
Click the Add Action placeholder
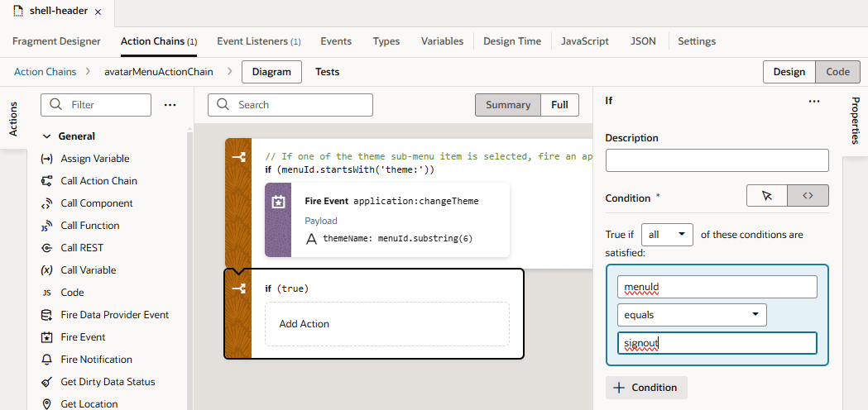[x=387, y=324]
